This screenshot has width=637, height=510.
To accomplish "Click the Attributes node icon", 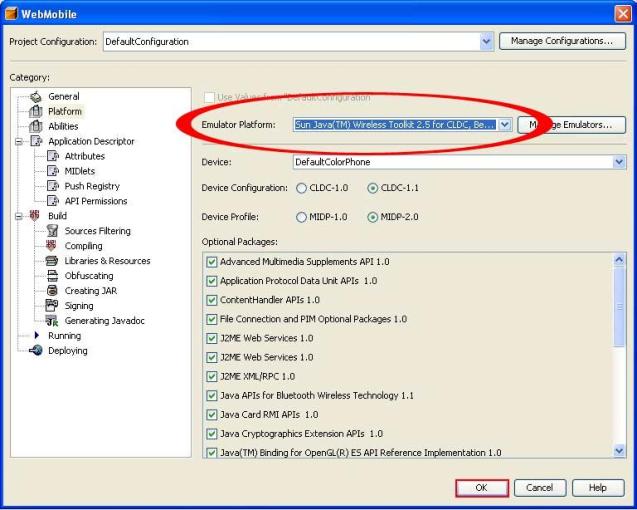I will point(53,156).
